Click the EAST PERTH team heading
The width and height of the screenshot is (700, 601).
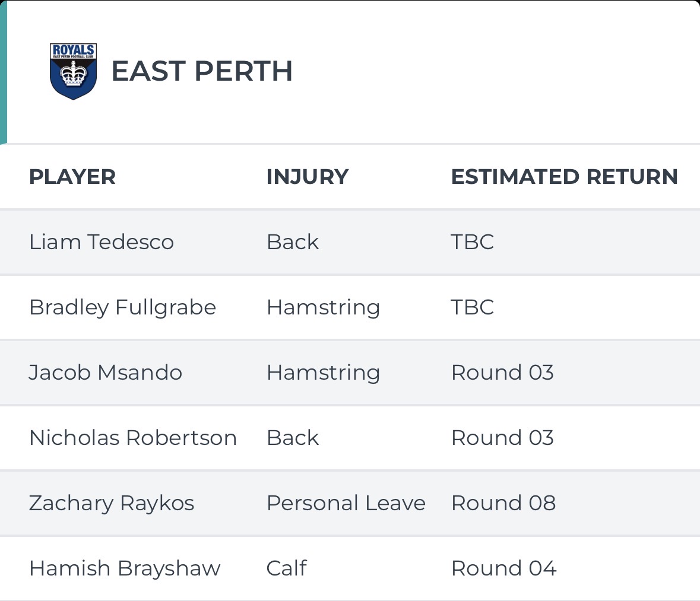[202, 72]
